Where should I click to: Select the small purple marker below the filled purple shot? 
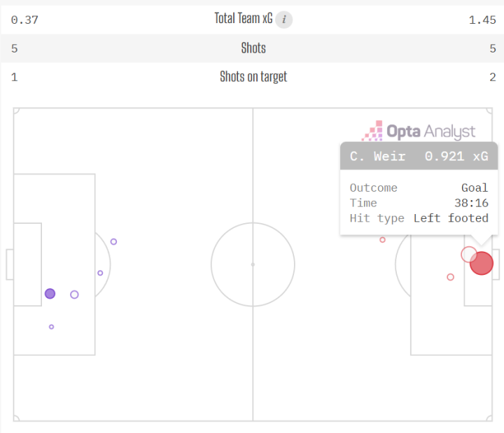tap(51, 327)
